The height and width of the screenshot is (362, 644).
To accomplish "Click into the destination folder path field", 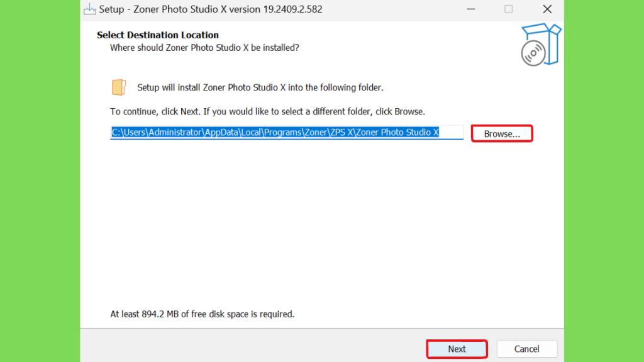I will tap(286, 133).
